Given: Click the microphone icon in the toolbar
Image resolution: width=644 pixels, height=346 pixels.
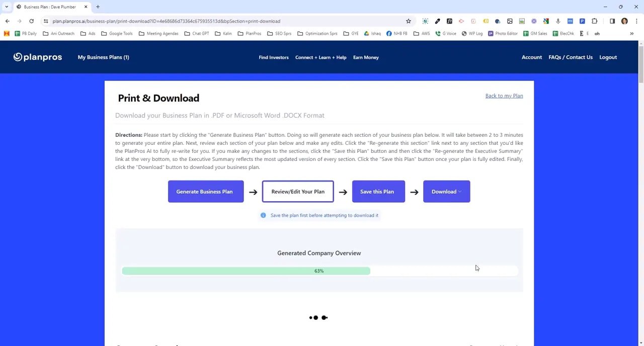Looking at the screenshot, I should pos(558,21).
